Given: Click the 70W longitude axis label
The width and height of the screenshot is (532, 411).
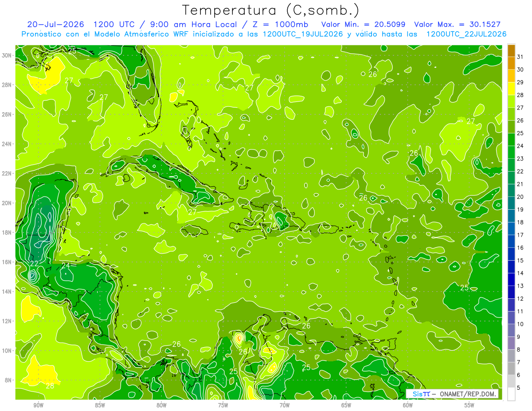Looking at the screenshot, I should point(285,405).
